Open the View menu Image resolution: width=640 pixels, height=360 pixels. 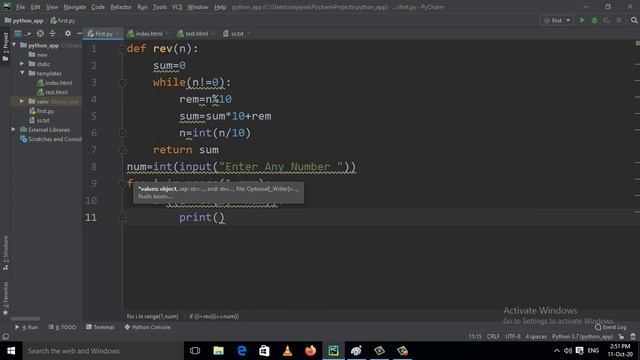[52, 7]
